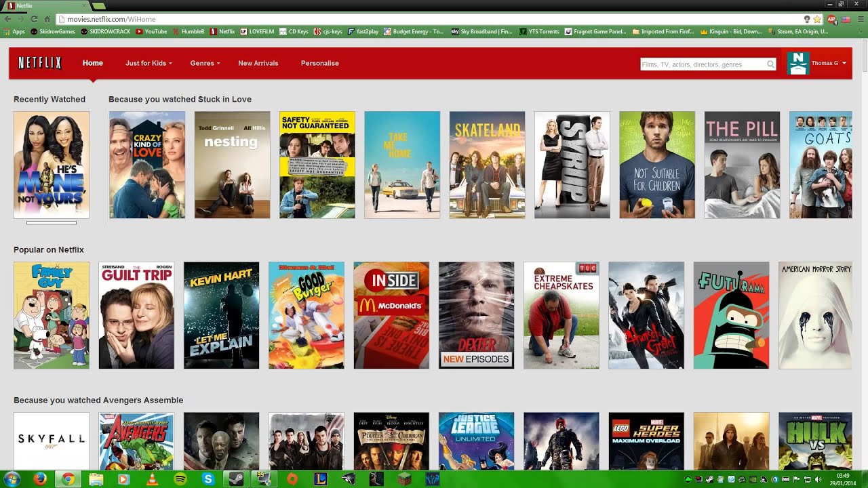Open the Take Me Home poster
Image resolution: width=868 pixels, height=488 pixels.
click(402, 165)
